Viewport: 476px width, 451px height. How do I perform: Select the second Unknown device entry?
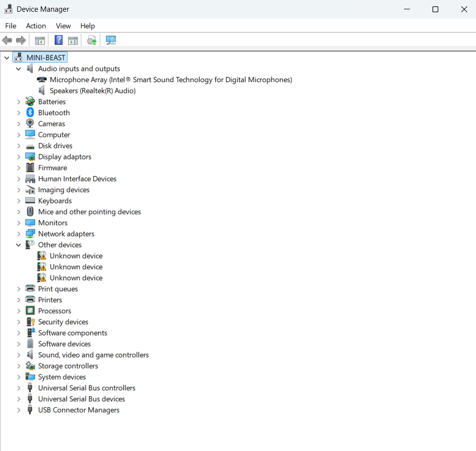(76, 267)
